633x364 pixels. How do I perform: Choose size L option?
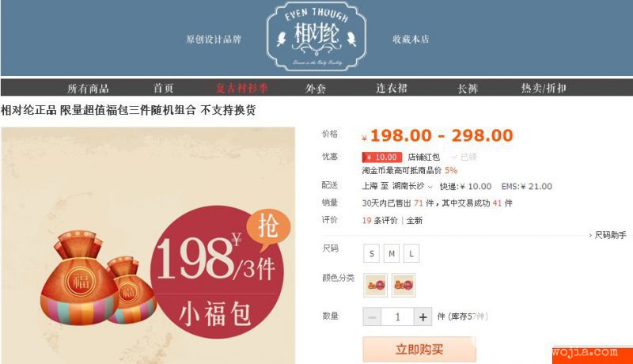(411, 253)
